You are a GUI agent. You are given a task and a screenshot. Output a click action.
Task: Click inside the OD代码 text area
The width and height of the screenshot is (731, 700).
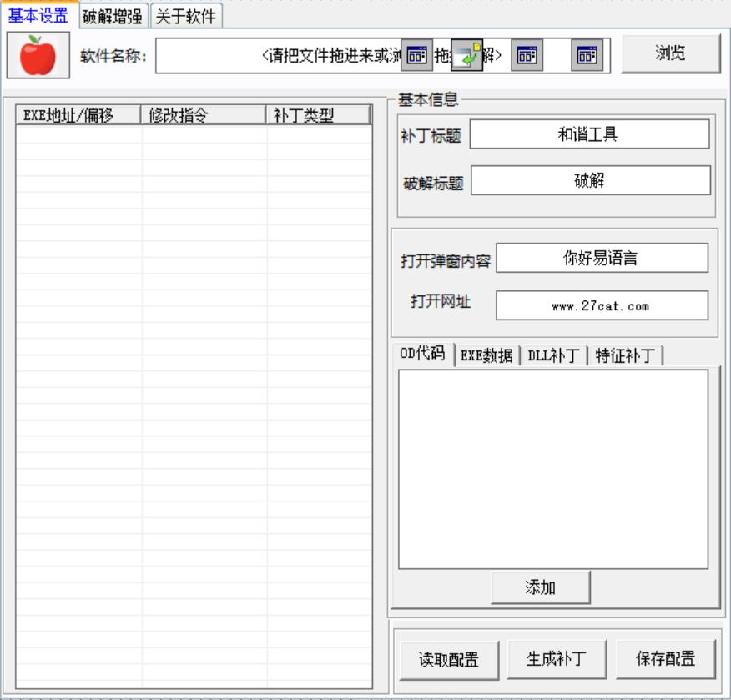point(552,469)
